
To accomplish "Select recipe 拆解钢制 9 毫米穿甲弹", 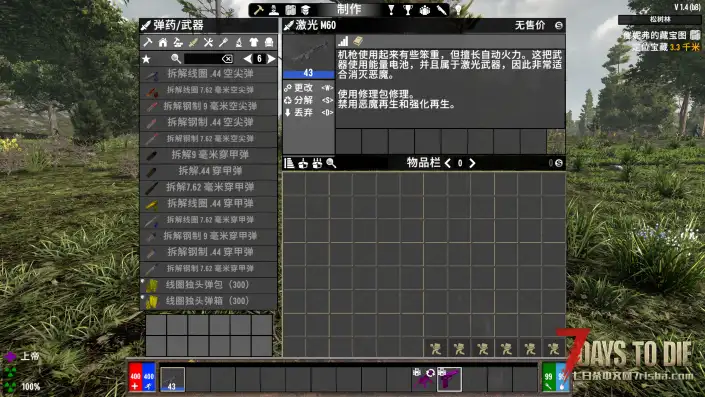I will 209,236.
